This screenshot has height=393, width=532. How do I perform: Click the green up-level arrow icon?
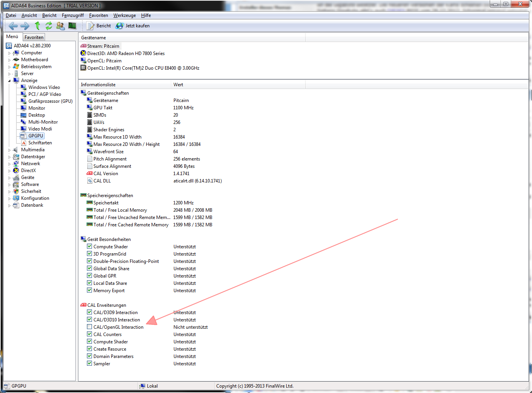click(37, 26)
